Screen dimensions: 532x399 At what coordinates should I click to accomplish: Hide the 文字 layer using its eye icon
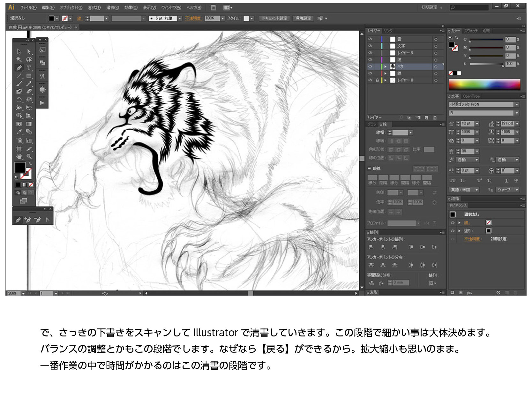point(370,46)
